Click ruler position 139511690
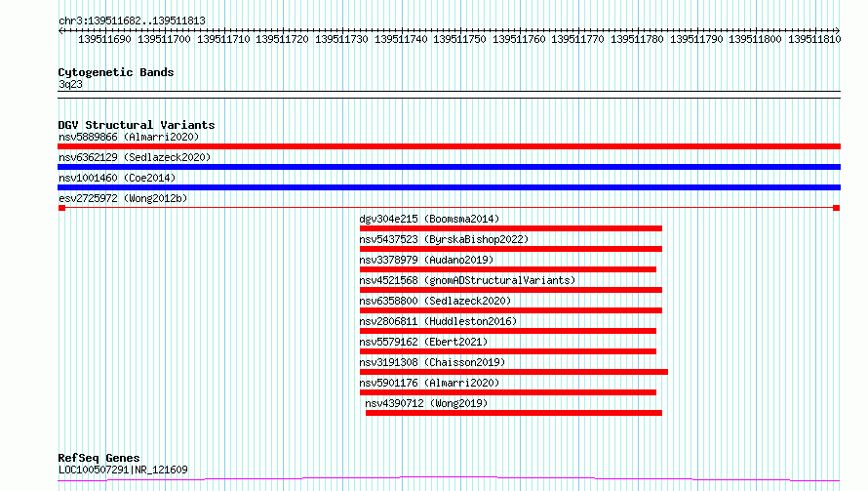 [x=104, y=39]
